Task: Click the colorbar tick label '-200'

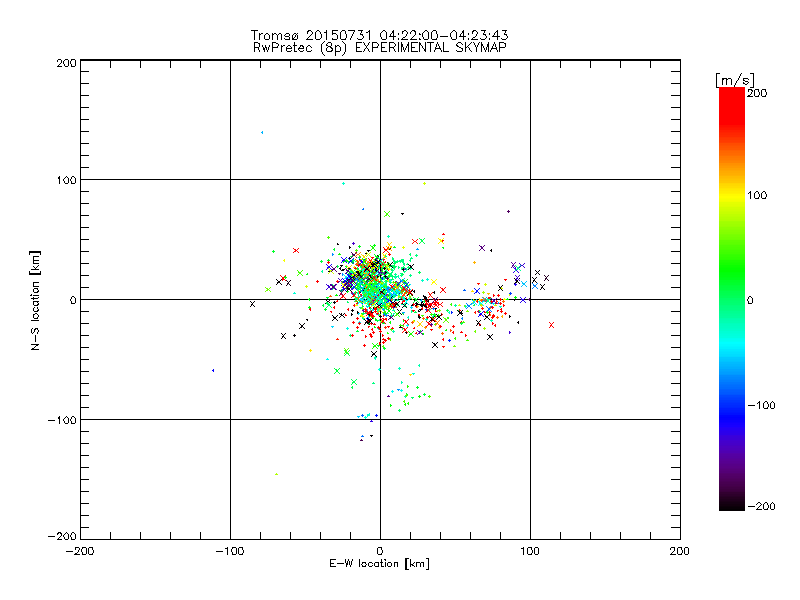Action: (x=761, y=507)
